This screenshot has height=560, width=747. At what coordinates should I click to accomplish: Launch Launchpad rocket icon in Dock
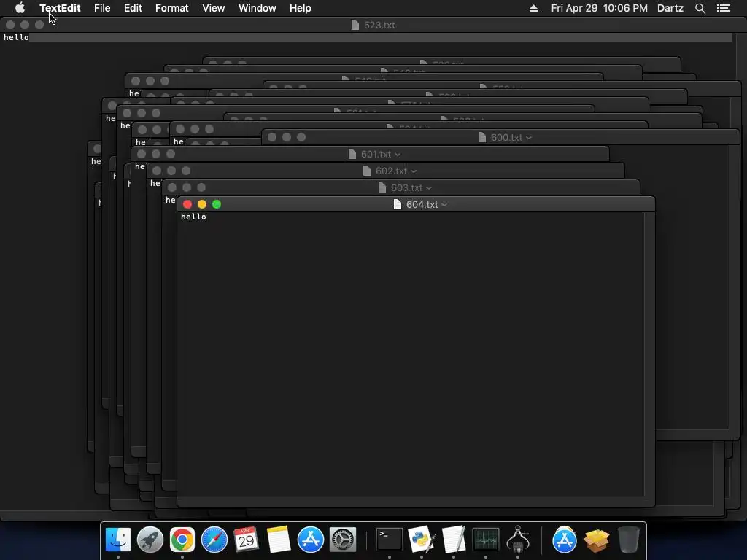click(150, 540)
